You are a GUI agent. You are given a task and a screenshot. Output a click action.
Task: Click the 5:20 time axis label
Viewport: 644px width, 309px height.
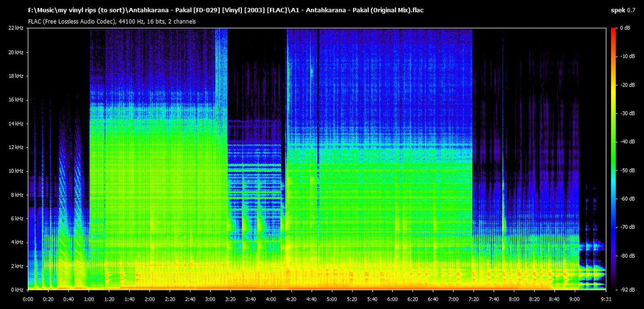(352, 299)
